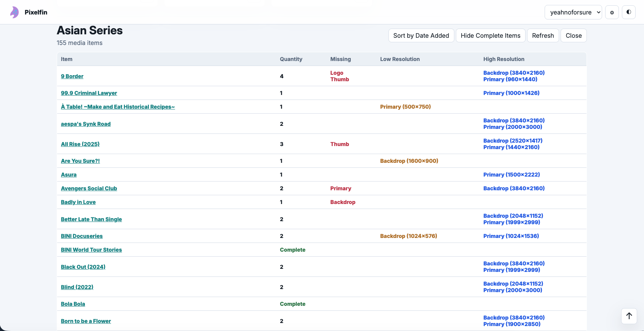Click Primary (500×750) low resolution entry
Viewport: 644px width, 331px height.
[x=405, y=107]
